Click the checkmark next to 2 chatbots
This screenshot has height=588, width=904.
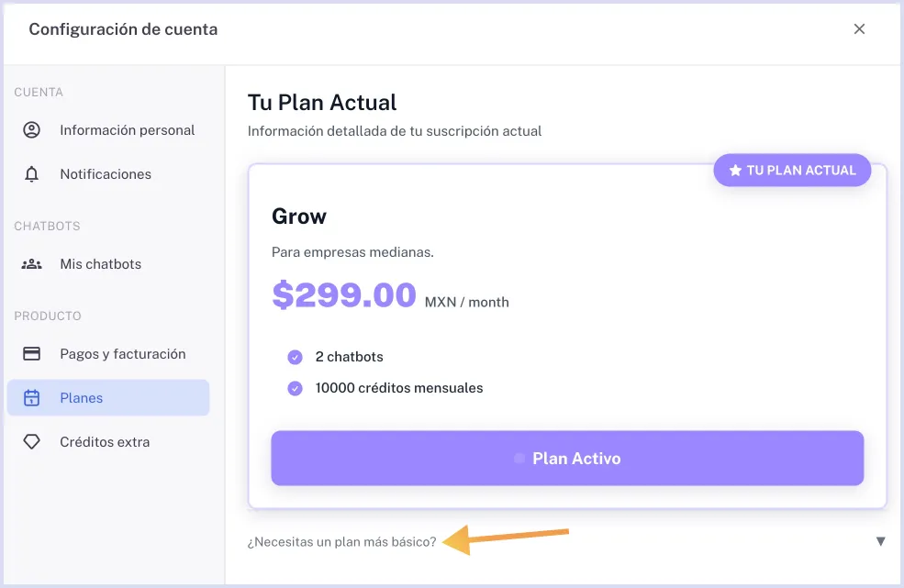click(x=295, y=357)
